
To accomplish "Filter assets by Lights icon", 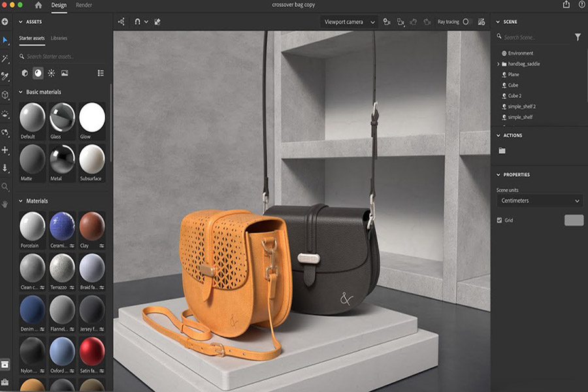I will click(x=52, y=73).
